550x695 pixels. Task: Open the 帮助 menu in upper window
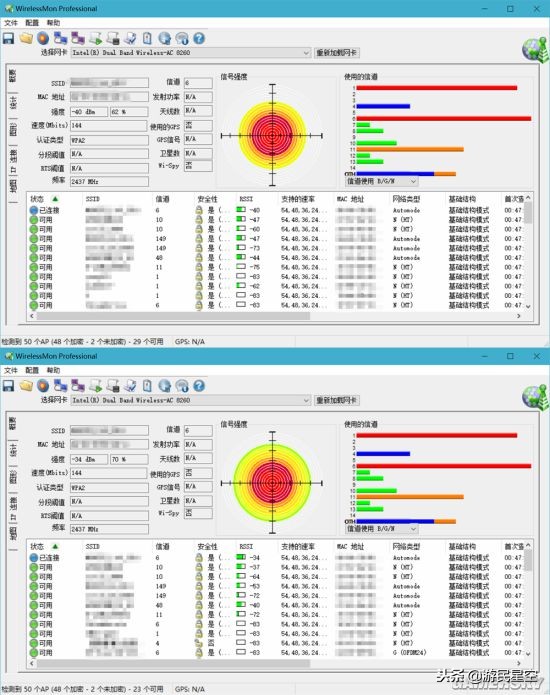(53, 23)
